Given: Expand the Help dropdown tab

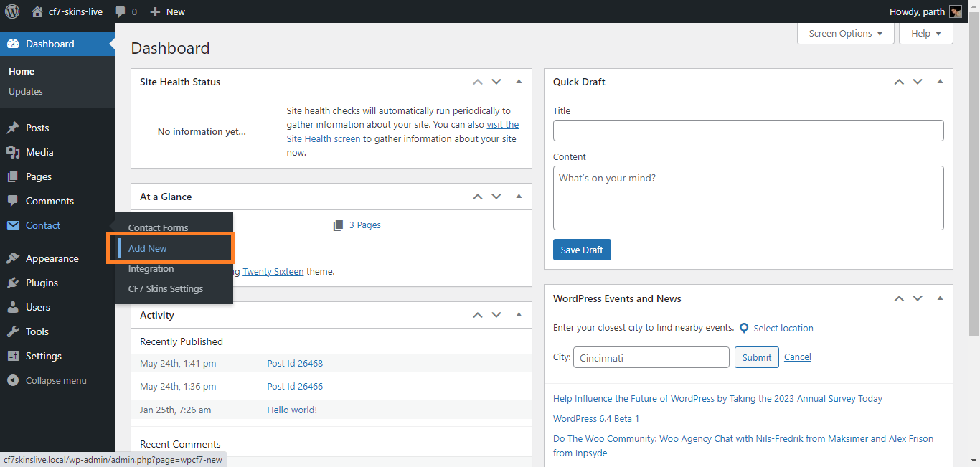Looking at the screenshot, I should (925, 34).
